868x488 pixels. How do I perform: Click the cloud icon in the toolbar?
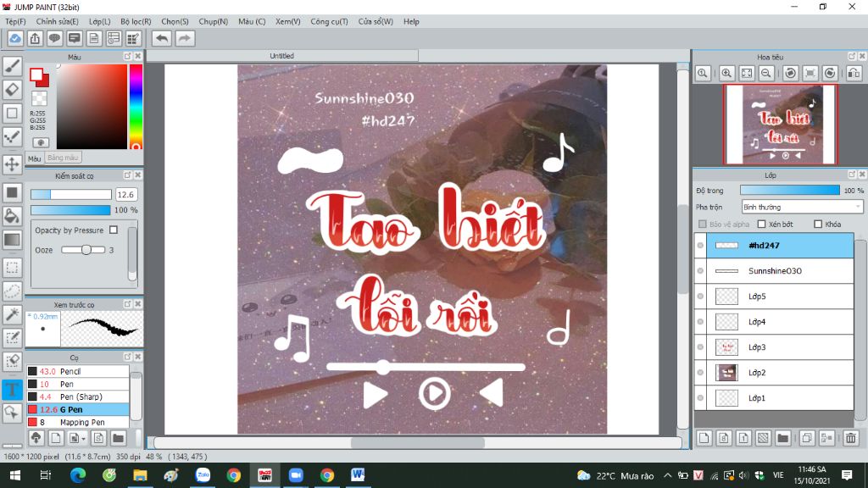(15, 38)
